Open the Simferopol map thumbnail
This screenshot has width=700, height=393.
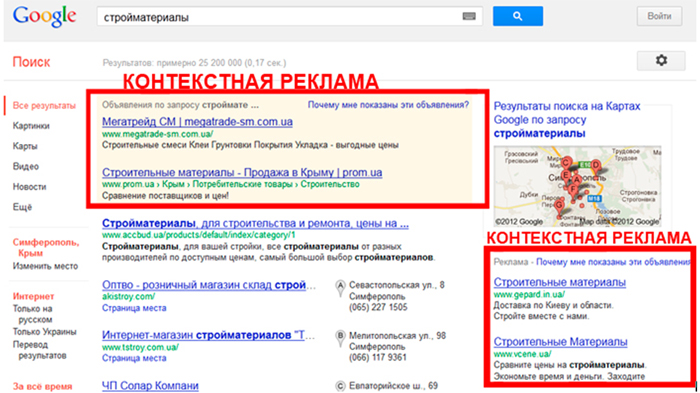click(x=577, y=186)
